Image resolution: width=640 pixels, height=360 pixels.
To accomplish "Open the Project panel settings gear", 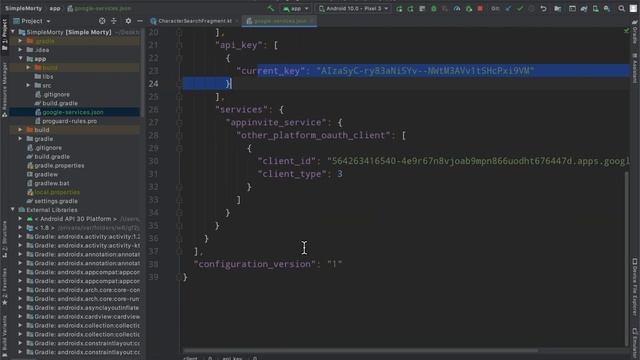I will (x=128, y=21).
